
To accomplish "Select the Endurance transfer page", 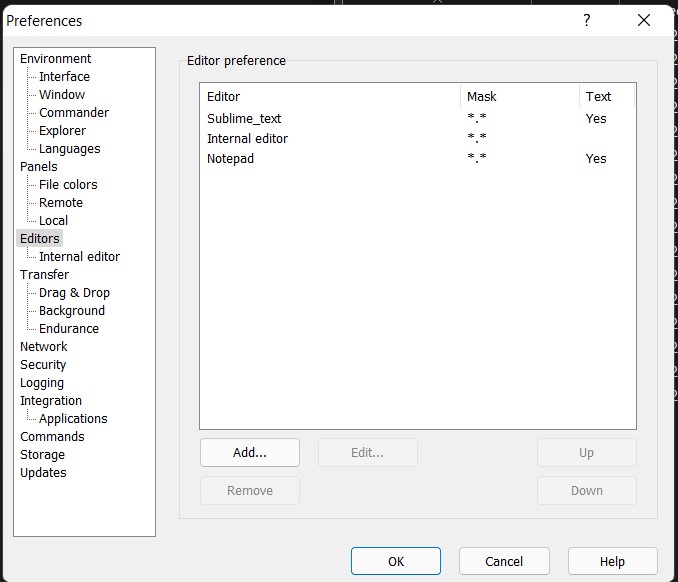I will click(69, 329).
